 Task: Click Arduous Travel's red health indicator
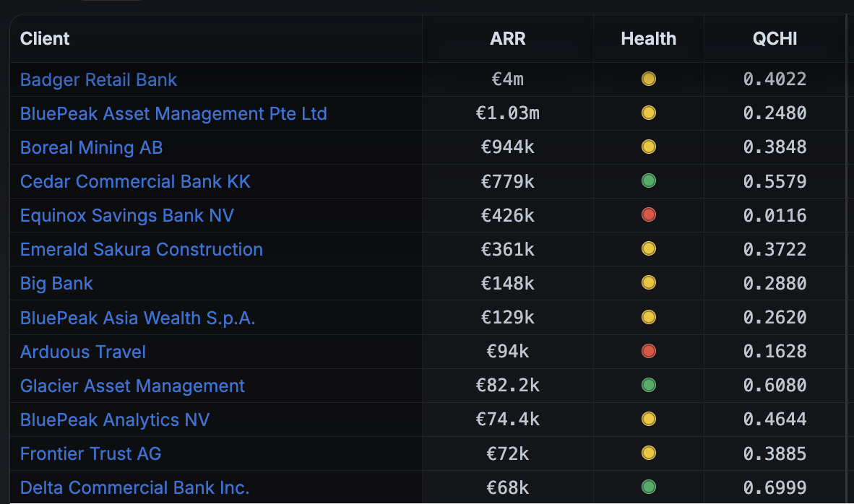(649, 351)
